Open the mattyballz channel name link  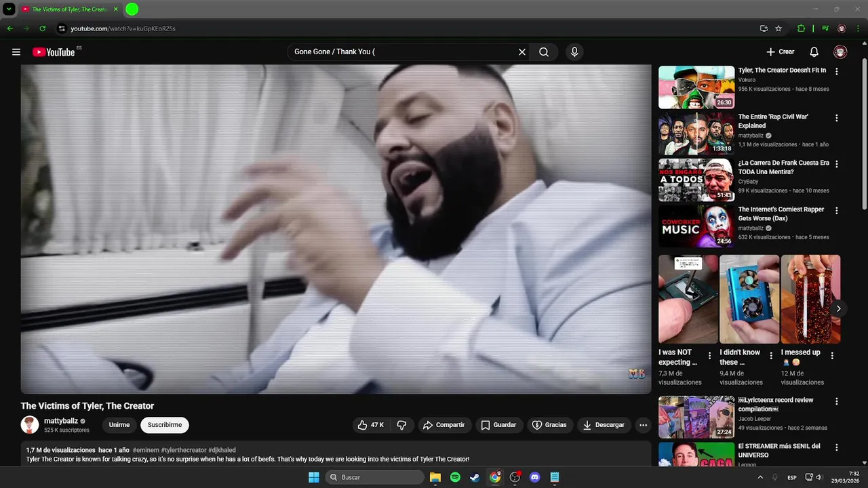click(61, 421)
